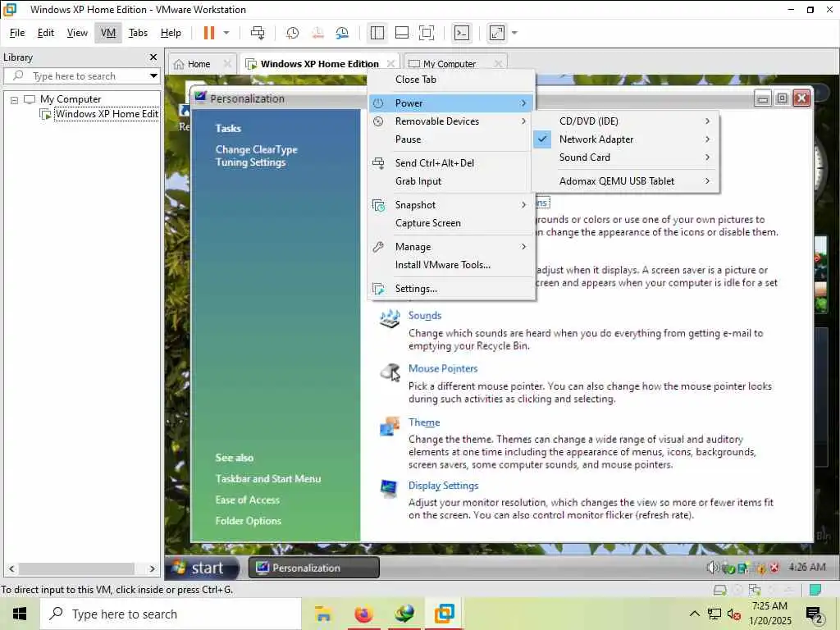Image resolution: width=840 pixels, height=630 pixels.
Task: Toggle the thumbnail bar toolbar icon
Action: click(402, 33)
